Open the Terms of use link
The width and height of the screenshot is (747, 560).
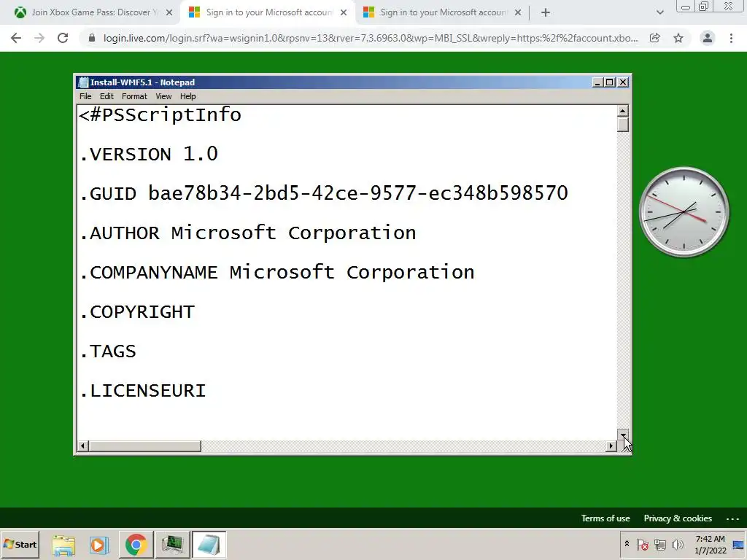(x=605, y=518)
